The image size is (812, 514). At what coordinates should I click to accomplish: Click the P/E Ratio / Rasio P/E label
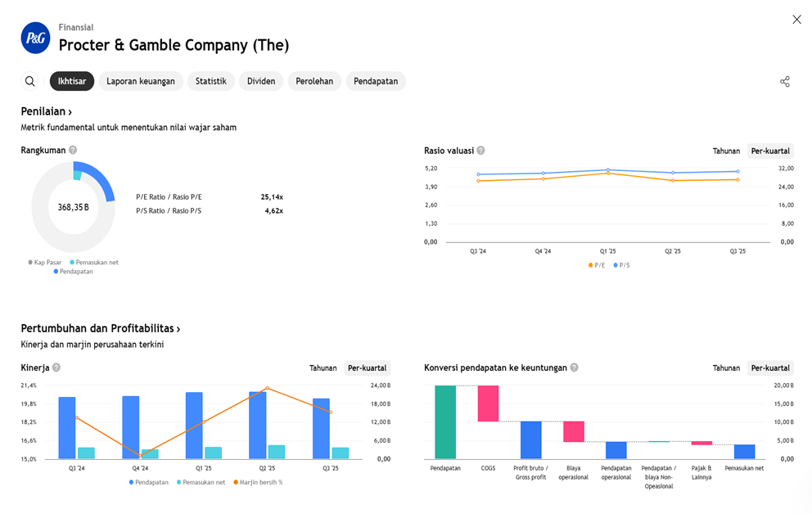169,197
